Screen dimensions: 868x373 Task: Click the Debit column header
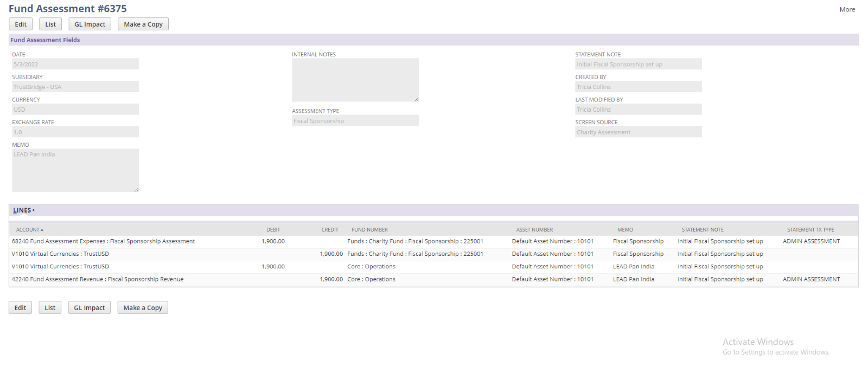pos(273,230)
